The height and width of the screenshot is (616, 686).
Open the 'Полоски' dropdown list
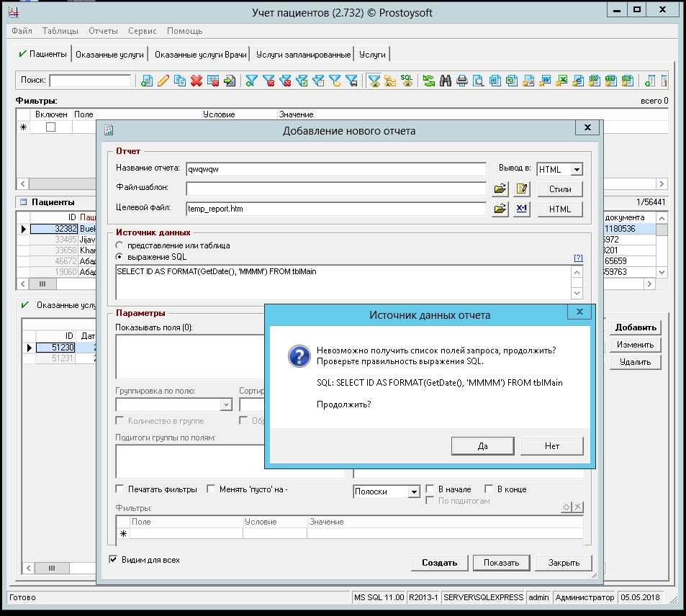click(413, 492)
